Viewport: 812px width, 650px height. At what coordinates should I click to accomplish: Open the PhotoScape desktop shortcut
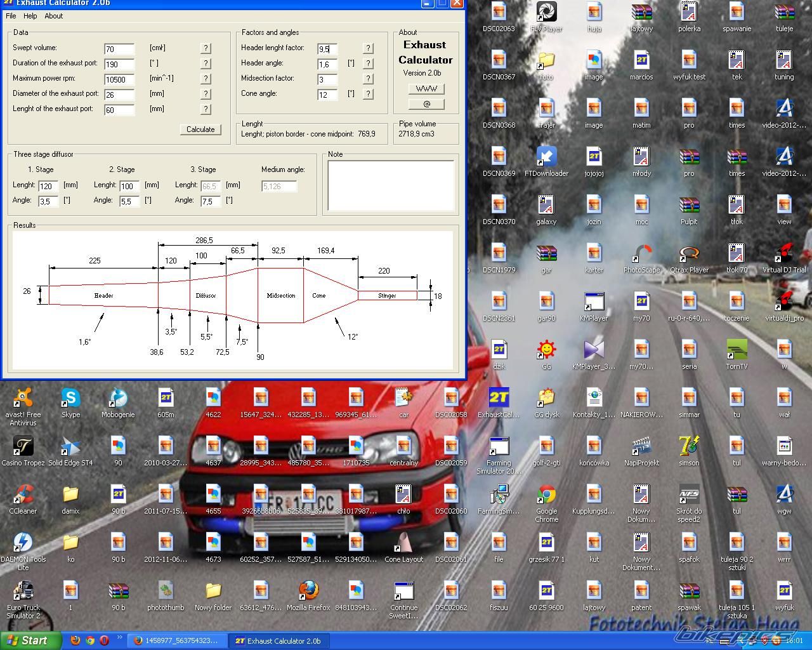(x=641, y=254)
